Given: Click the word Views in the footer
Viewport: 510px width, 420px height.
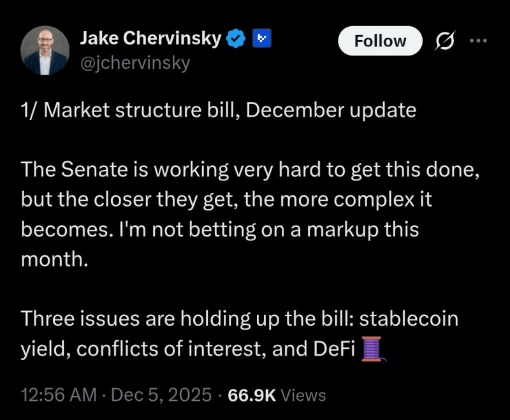Looking at the screenshot, I should tap(303, 395).
